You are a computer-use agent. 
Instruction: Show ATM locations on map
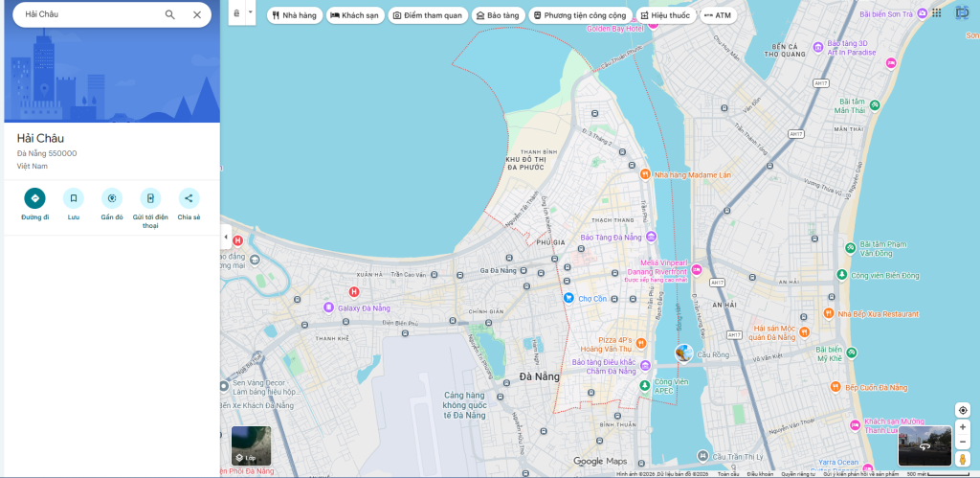(x=718, y=15)
